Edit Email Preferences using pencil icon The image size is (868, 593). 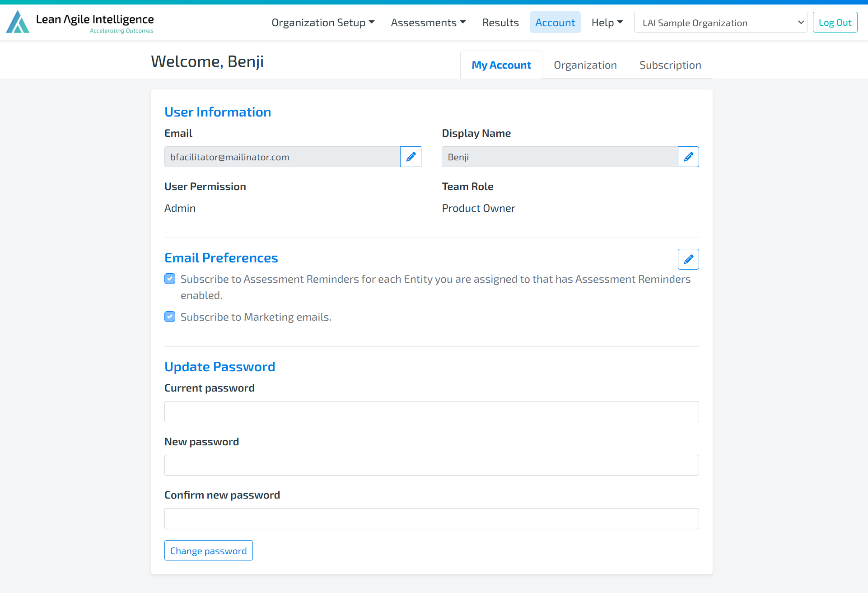click(x=688, y=259)
